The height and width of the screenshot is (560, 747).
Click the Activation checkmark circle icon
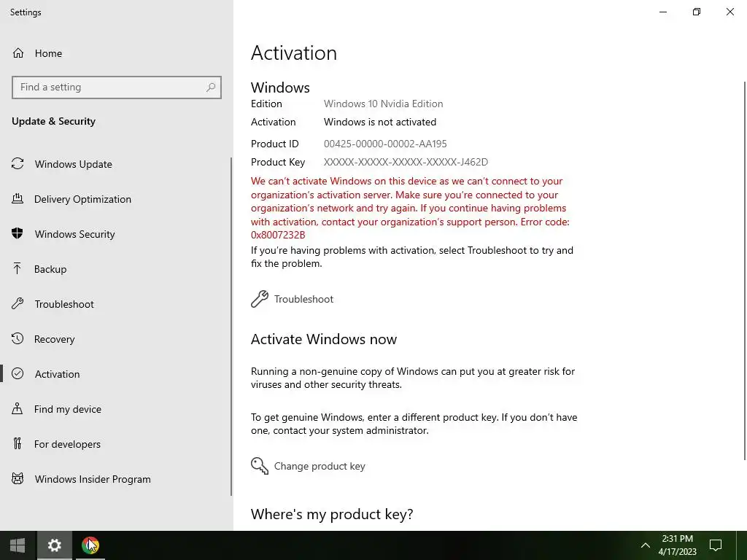coord(18,374)
